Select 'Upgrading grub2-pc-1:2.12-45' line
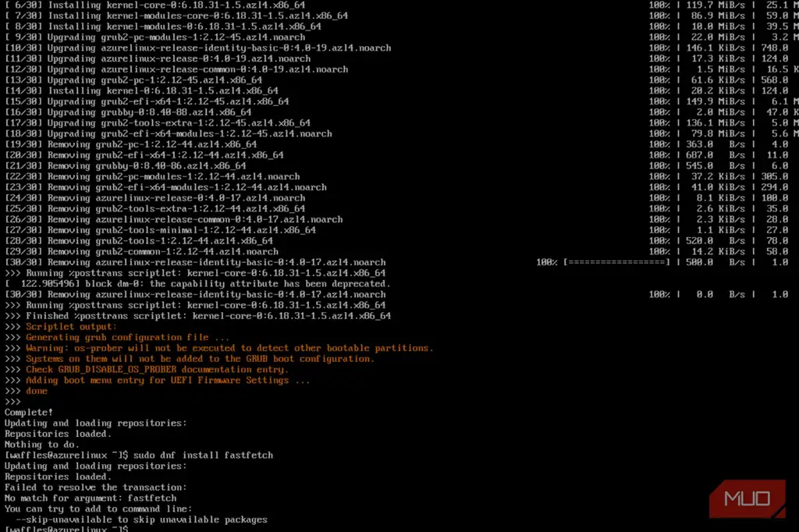This screenshot has width=799, height=532. point(133,80)
